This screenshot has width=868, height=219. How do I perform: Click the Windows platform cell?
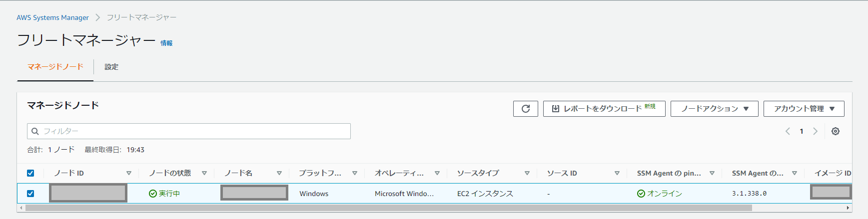point(314,194)
